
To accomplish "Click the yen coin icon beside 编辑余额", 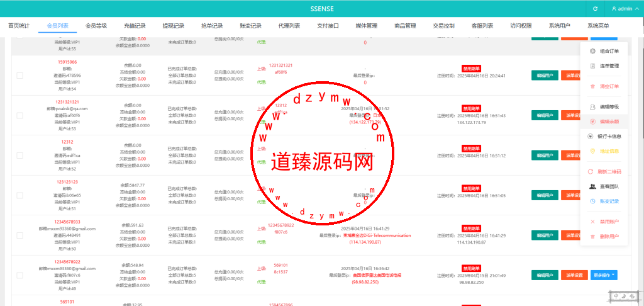I will (x=592, y=122).
